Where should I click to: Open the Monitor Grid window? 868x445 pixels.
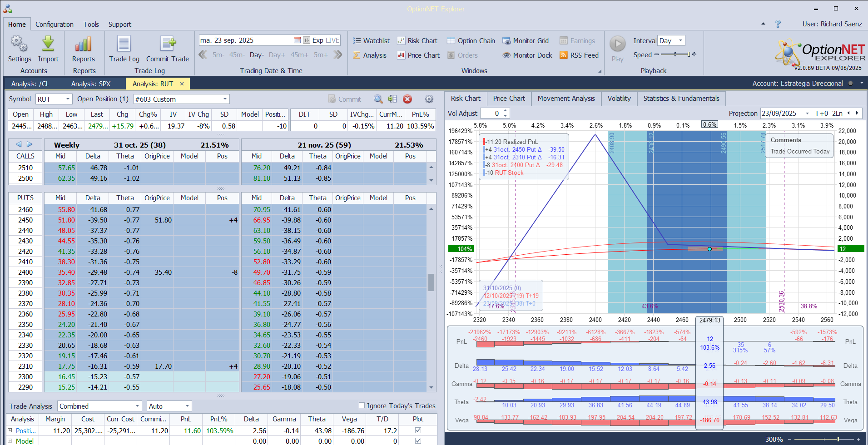coord(526,41)
